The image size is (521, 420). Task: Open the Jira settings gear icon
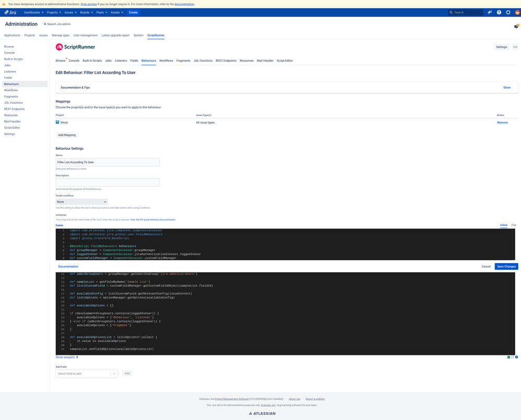tap(508, 12)
